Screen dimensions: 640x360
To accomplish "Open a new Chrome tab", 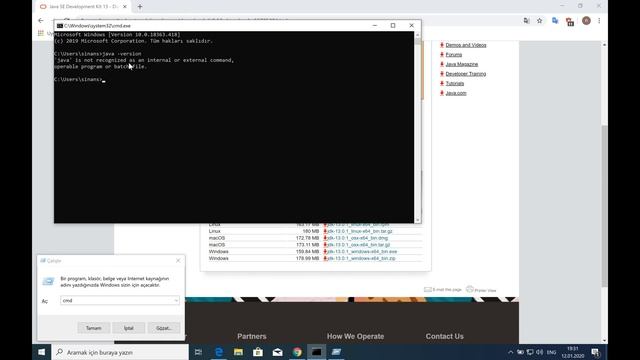I will 140,7.
